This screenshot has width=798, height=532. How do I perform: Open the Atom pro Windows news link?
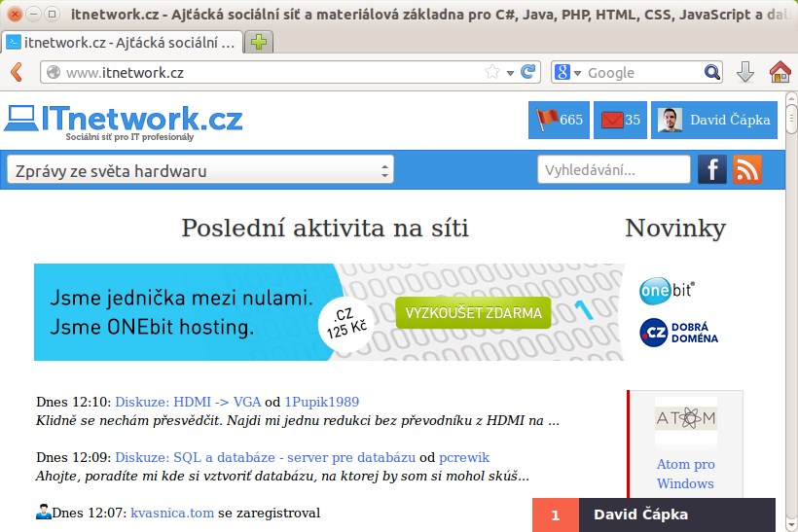pos(685,474)
